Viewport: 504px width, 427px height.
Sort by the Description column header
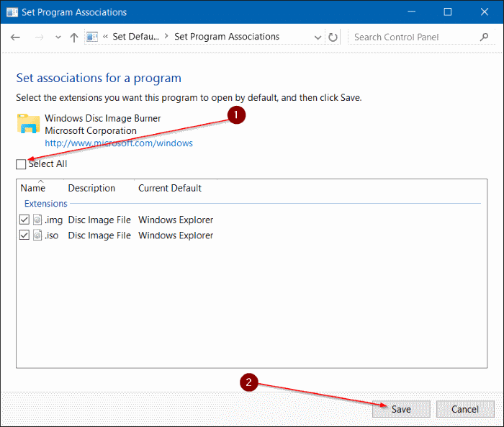(x=91, y=188)
